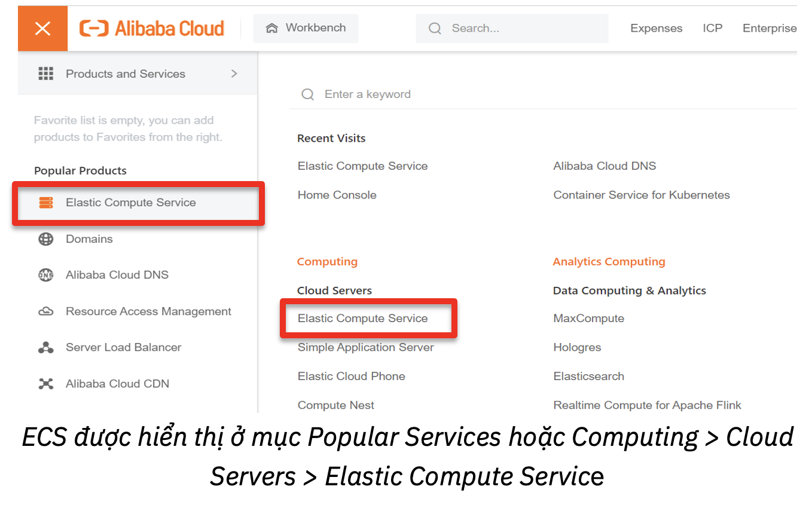Select Simple Application Server link

pyautogui.click(x=365, y=347)
